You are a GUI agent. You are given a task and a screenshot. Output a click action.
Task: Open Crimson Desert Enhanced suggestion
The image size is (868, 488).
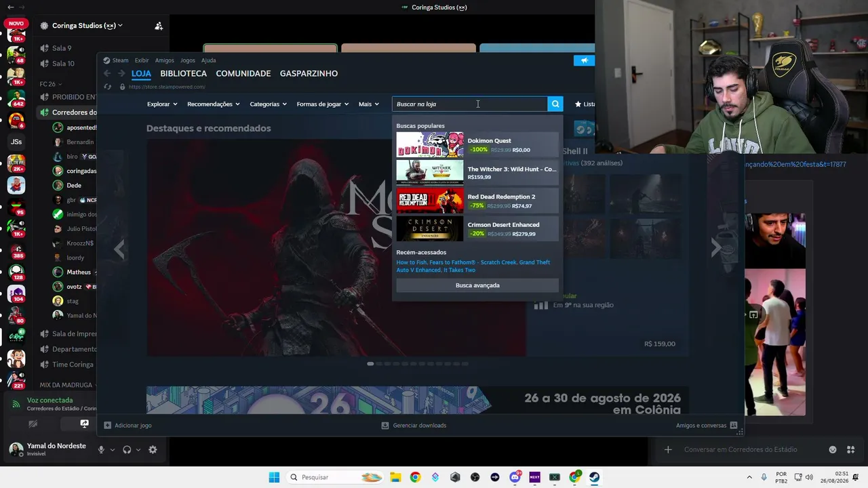coord(477,228)
